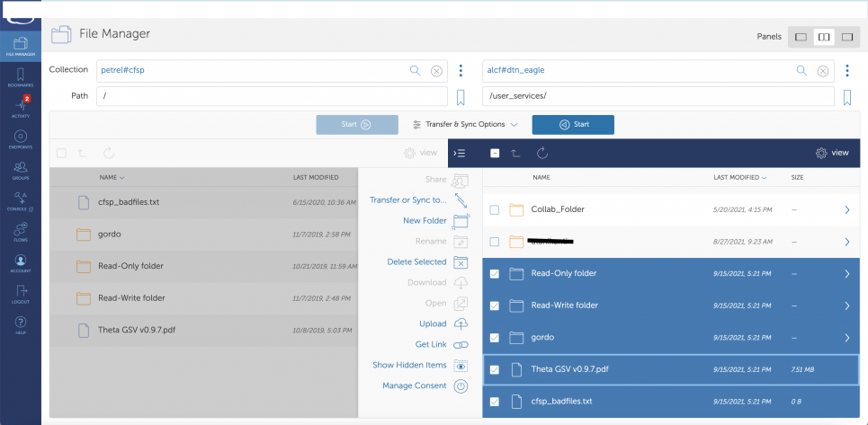Screen dimensions: 868x425
Task: Open Flows in the sidebar
Action: tap(20, 231)
